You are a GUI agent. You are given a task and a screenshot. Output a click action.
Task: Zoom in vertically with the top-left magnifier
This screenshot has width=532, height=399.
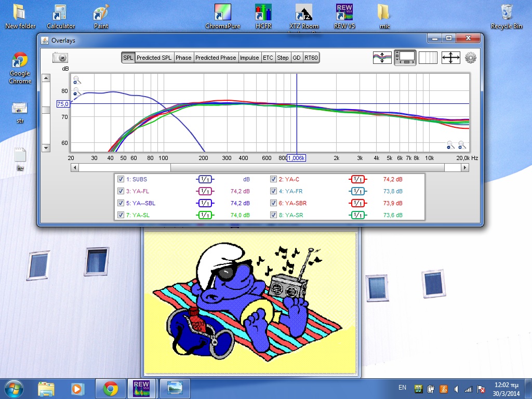(77, 80)
